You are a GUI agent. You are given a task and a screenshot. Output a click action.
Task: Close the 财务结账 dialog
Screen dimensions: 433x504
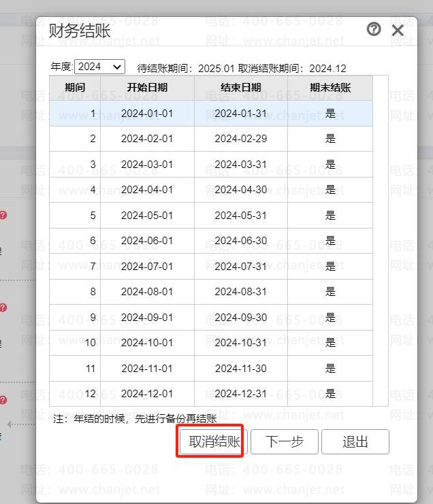click(x=398, y=31)
